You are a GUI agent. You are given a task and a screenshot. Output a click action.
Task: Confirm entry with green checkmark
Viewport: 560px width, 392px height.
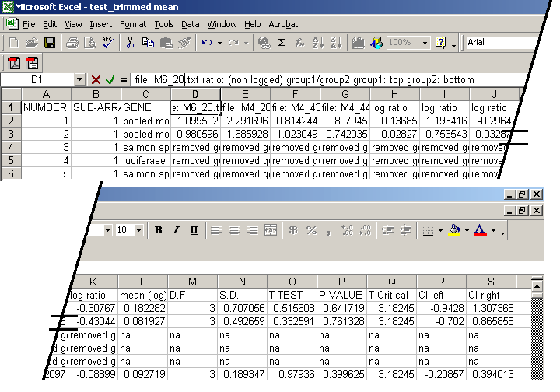[110, 79]
